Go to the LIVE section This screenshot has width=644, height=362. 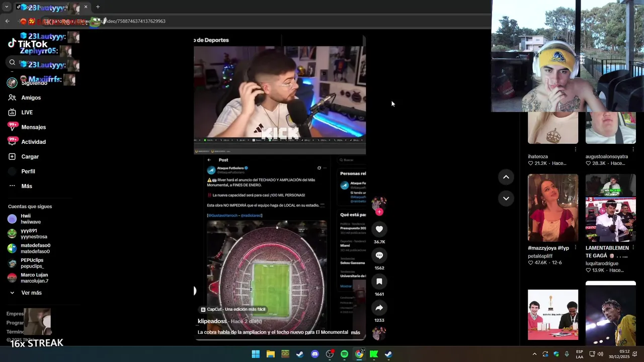click(x=21, y=113)
